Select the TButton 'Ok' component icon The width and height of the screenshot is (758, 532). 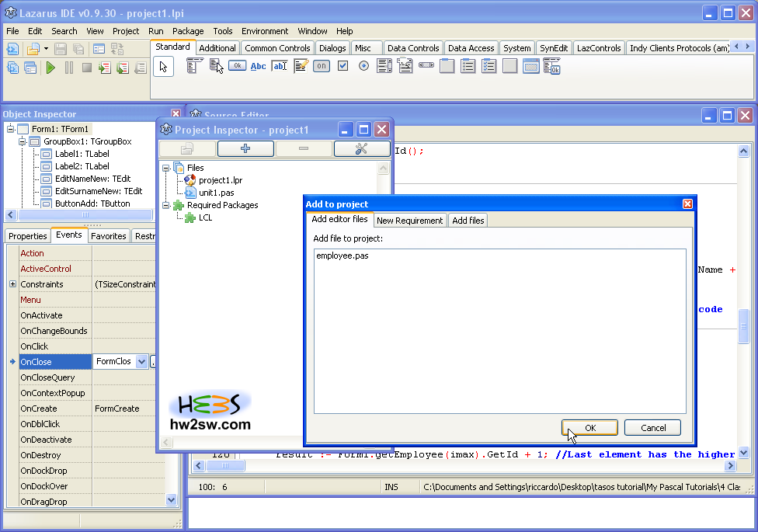[x=238, y=66]
